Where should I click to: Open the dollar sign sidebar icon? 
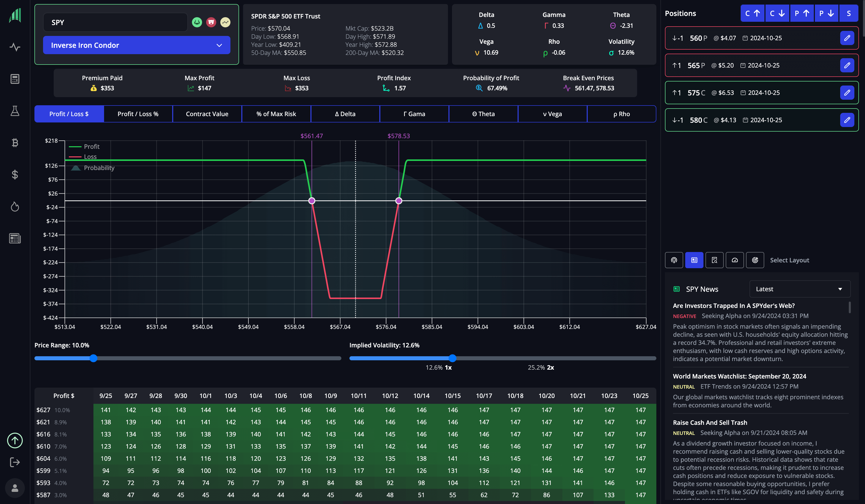(x=15, y=175)
